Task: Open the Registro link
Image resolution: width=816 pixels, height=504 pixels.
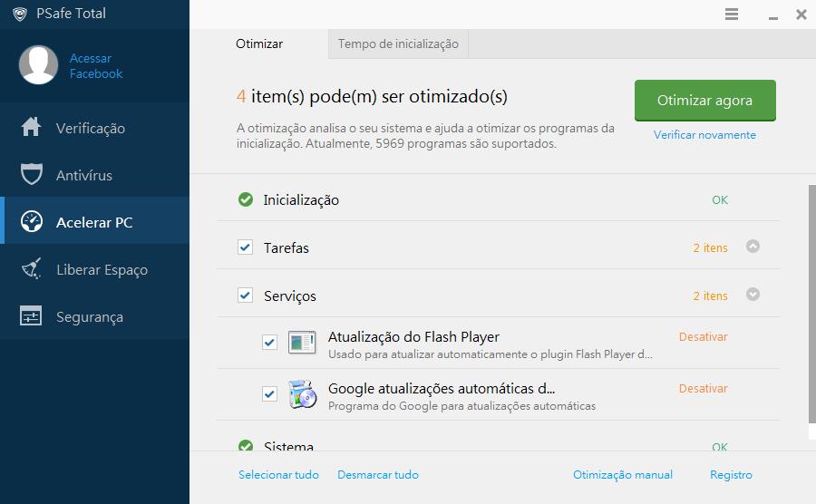Action: point(731,474)
